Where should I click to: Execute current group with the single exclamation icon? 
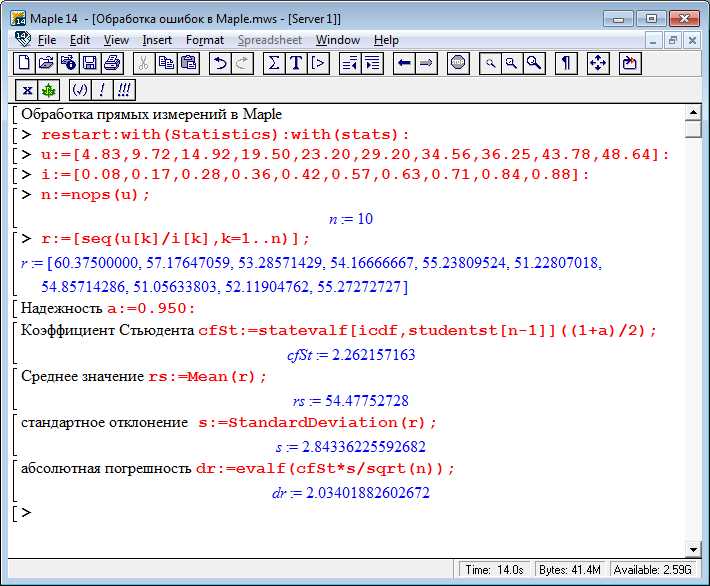coord(102,90)
